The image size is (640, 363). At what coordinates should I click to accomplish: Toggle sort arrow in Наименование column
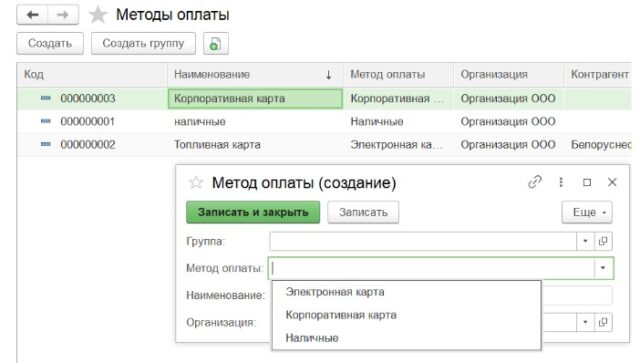click(x=328, y=75)
